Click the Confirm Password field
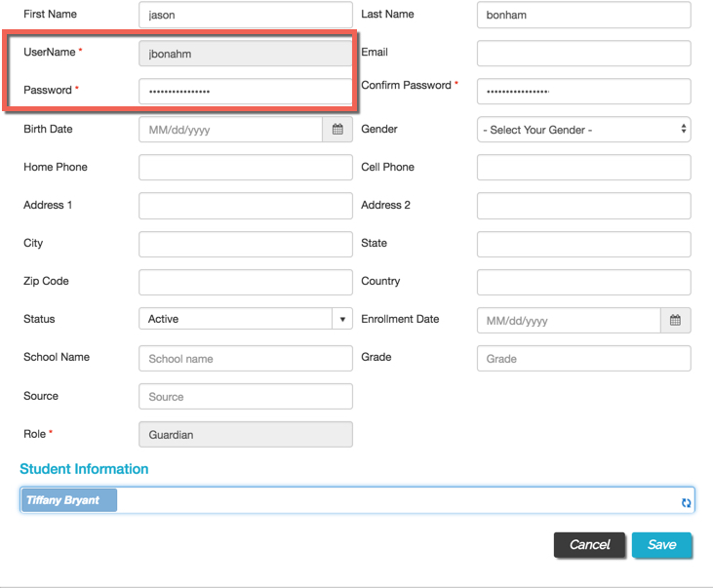713x588 pixels. coord(584,92)
